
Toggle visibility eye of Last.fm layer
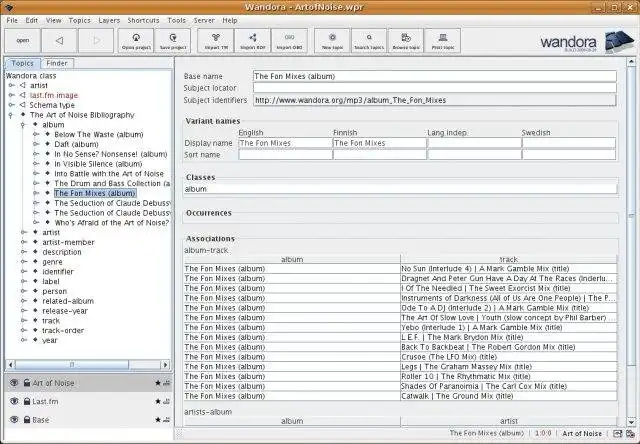pos(14,402)
